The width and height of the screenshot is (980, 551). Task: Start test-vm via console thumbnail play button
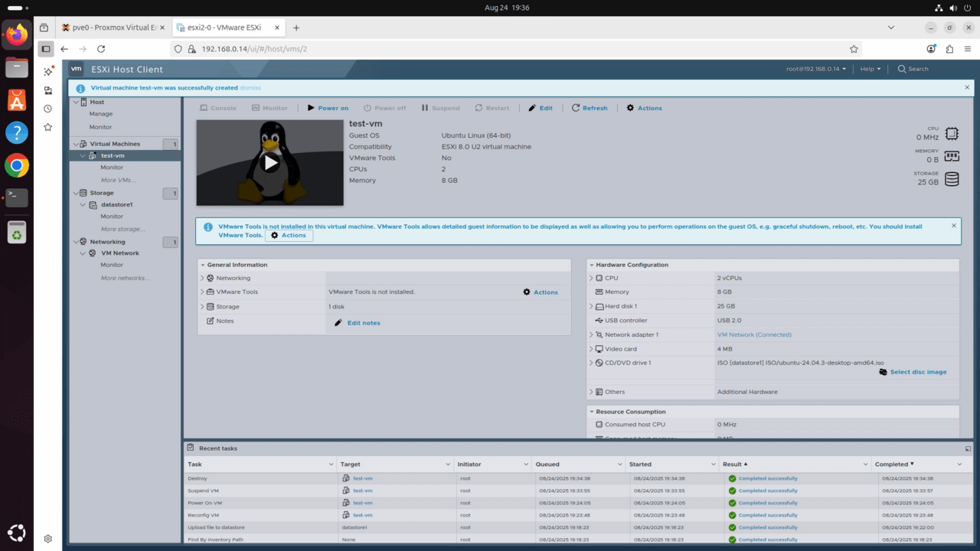[270, 162]
